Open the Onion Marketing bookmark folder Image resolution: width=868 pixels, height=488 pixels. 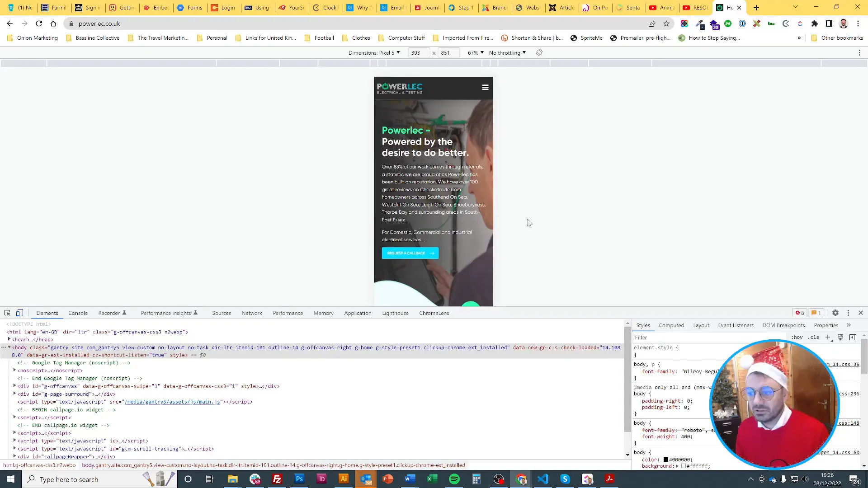[33, 38]
